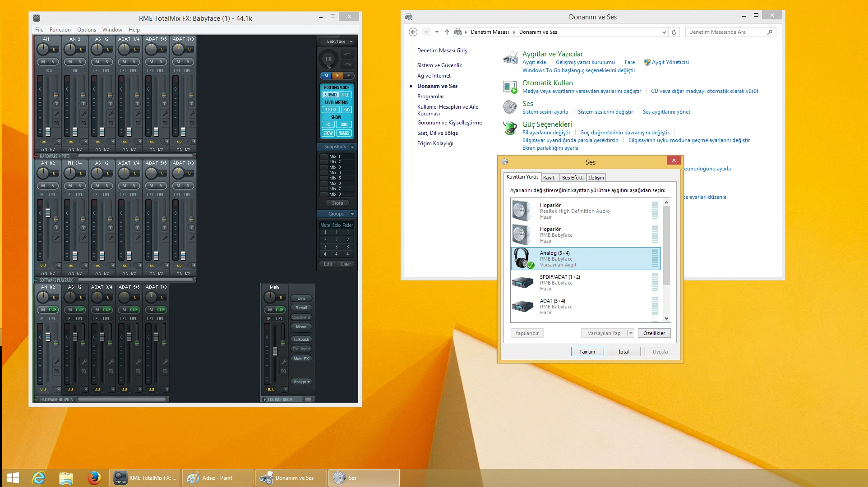868x487 pixels.
Task: Open wrench settings on Main control room channel
Action: pyautogui.click(x=284, y=362)
